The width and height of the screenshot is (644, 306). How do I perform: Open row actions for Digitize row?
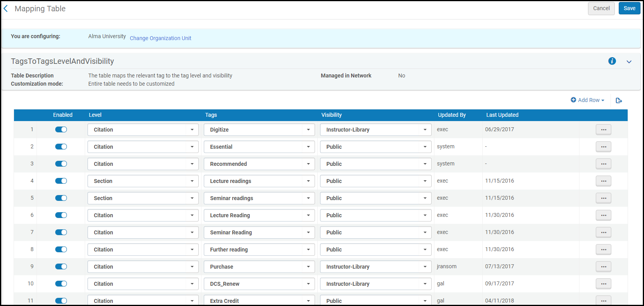coord(604,130)
